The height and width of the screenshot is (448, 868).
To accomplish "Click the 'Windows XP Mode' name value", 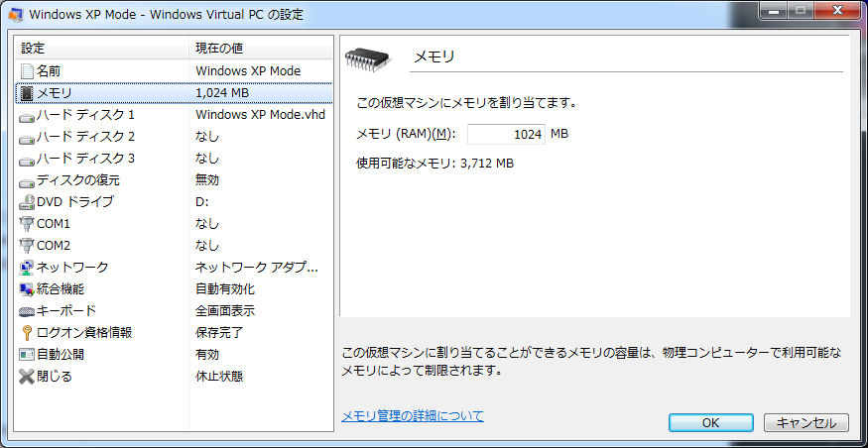I will point(248,71).
